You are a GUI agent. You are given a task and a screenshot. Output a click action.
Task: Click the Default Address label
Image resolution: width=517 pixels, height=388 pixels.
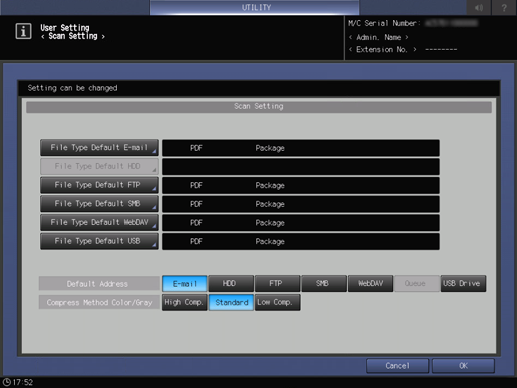click(x=99, y=284)
